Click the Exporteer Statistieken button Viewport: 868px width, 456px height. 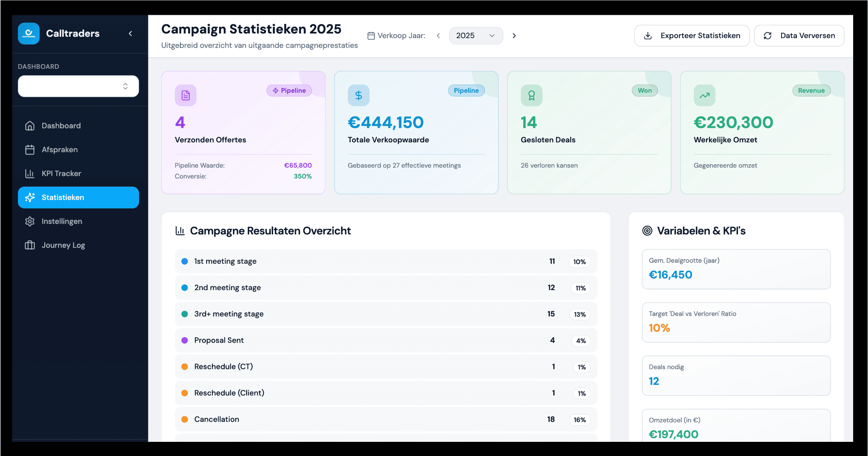point(691,35)
